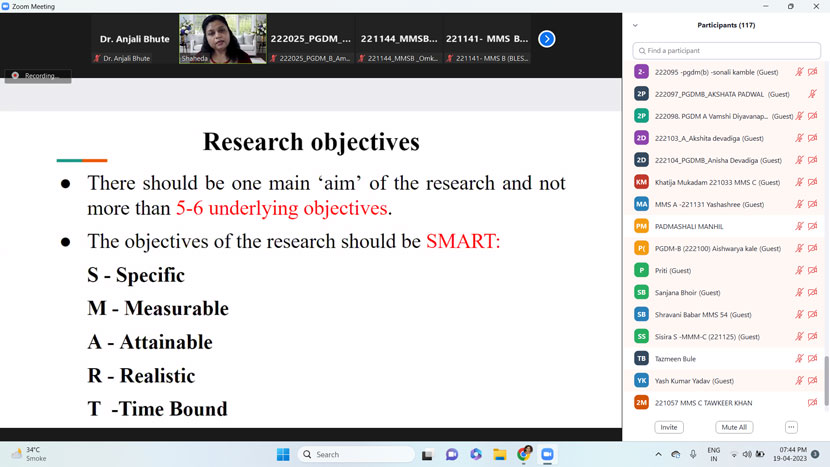Viewport: 830px width, 467px height.
Task: Select participant 222095 sonali kamble row
Action: pyautogui.click(x=726, y=72)
